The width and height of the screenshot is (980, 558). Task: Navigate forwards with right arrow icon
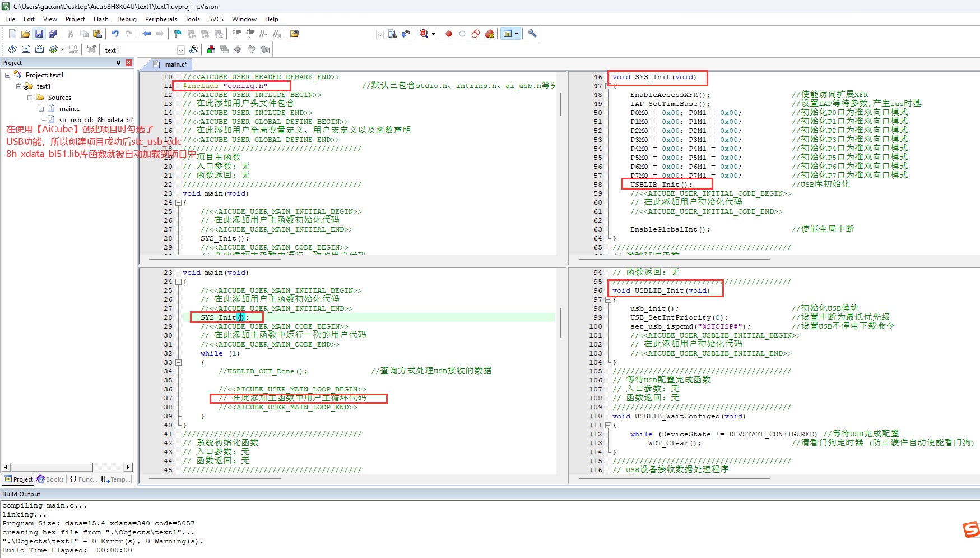(x=160, y=34)
